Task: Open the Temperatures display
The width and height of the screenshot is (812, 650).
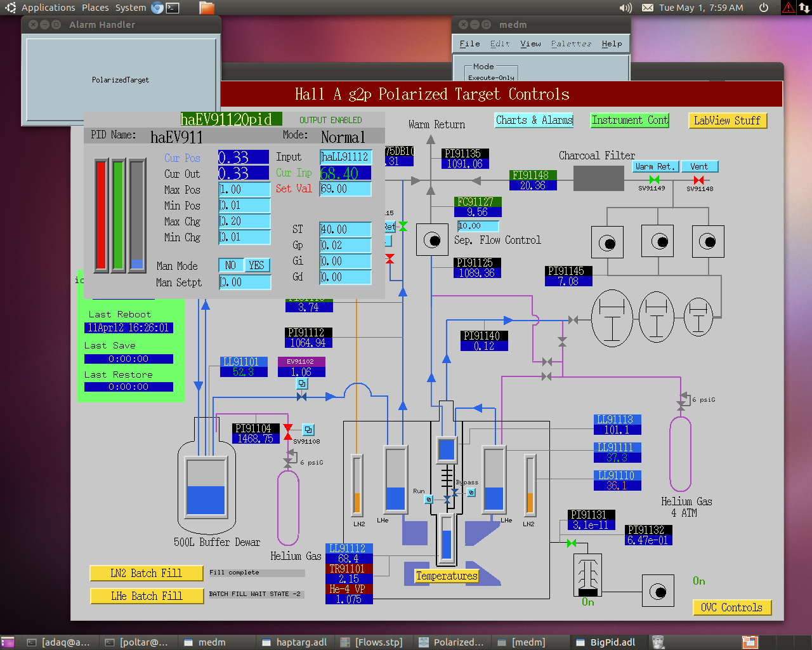Action: coord(447,576)
